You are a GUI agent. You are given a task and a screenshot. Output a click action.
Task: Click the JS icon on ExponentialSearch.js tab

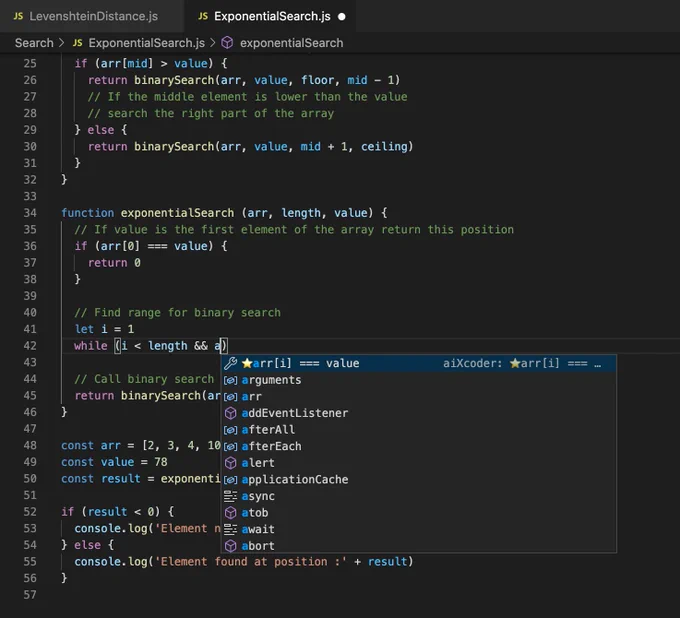[203, 16]
